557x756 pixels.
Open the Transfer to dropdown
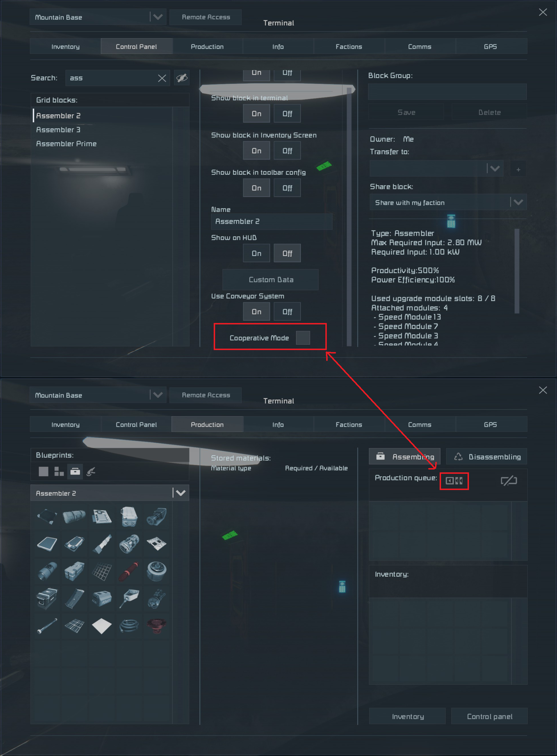tap(436, 168)
